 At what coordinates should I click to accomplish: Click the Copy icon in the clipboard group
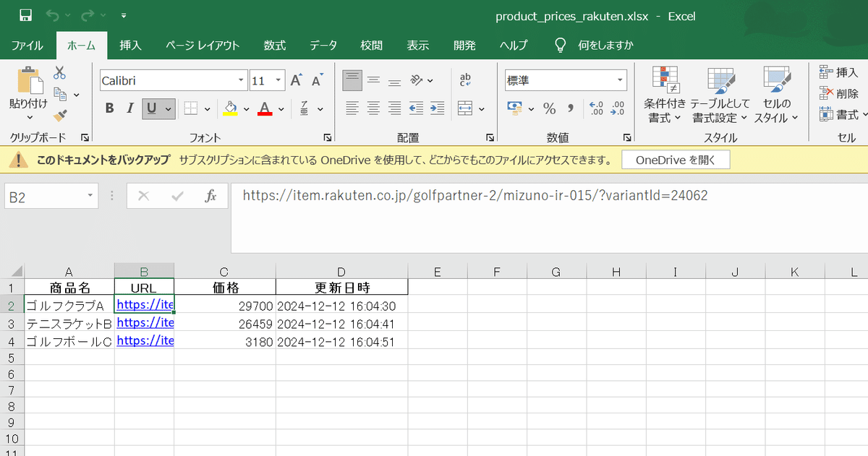pos(61,94)
